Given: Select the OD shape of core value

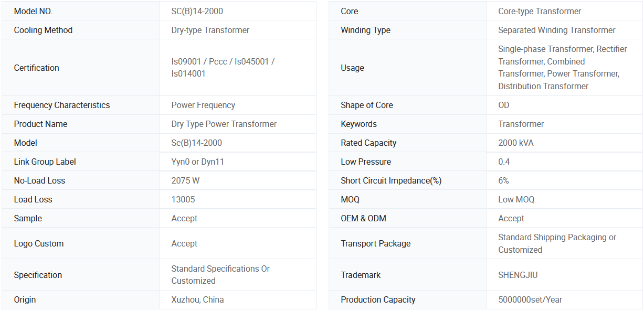Looking at the screenshot, I should coord(503,105).
